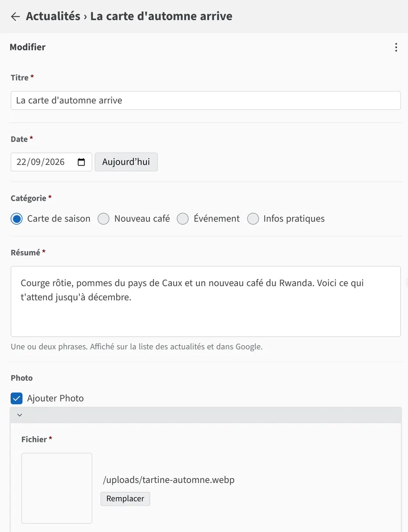Go back using the left arrow icon

pyautogui.click(x=15, y=16)
